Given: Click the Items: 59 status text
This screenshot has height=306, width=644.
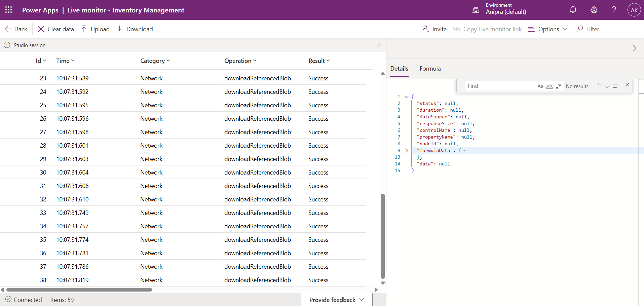Looking at the screenshot, I should (x=62, y=300).
